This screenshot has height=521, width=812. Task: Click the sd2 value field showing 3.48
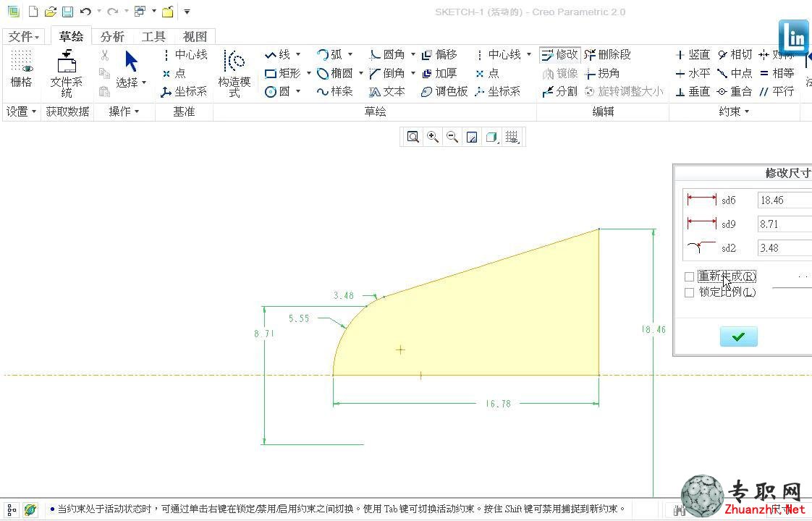784,248
